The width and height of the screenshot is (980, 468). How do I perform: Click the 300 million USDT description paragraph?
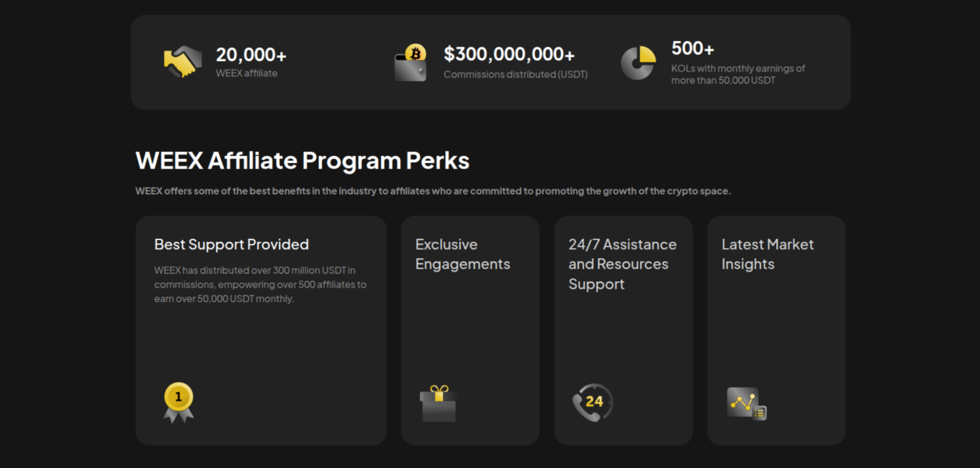260,284
